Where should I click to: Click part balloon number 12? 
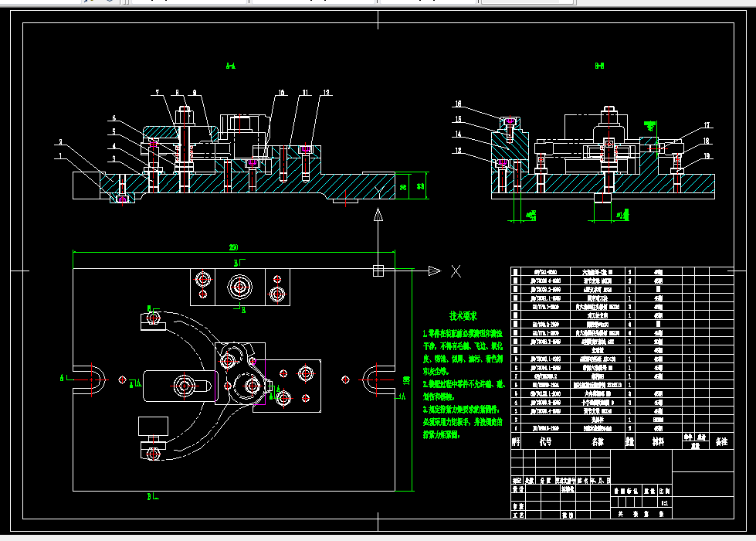327,92
